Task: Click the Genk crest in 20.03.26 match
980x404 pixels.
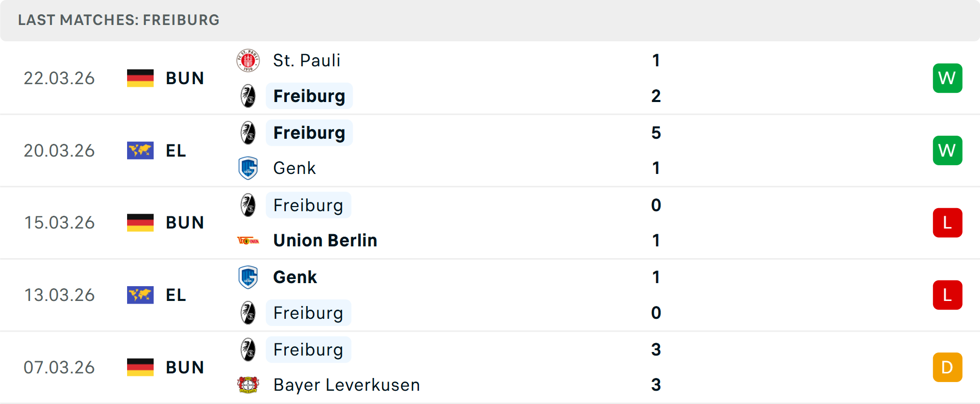Action: 248,168
